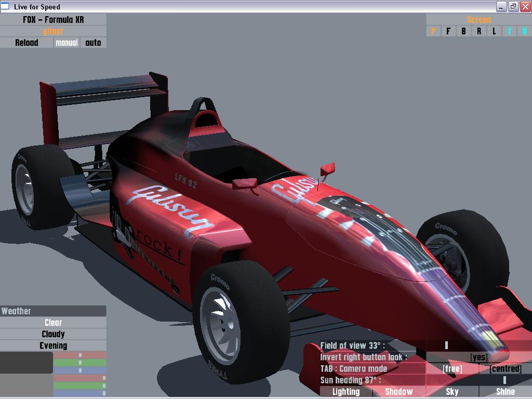The width and height of the screenshot is (532, 399).
Task: Click the Live for Speed window icon
Action: coord(5,6)
